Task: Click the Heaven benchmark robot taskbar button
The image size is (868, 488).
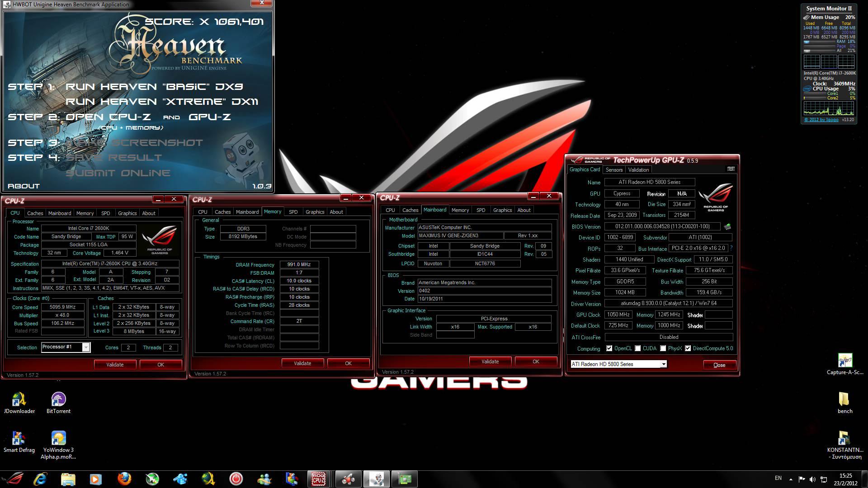Action: coord(376,479)
